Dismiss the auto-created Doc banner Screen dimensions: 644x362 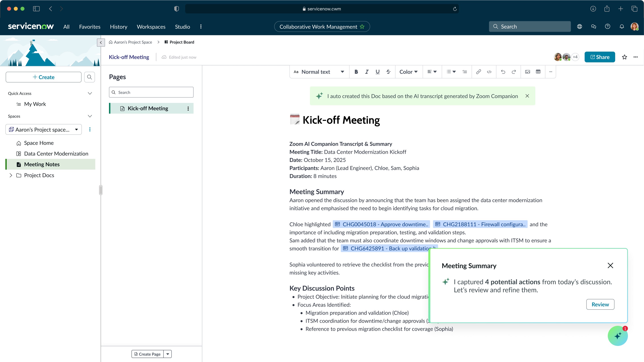coord(527,96)
